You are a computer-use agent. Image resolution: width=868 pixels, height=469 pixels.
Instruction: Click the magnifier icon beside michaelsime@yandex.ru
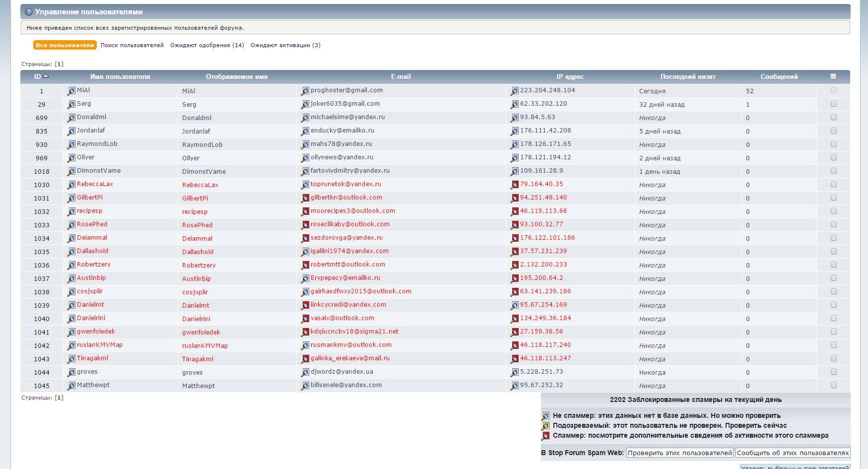tap(305, 118)
